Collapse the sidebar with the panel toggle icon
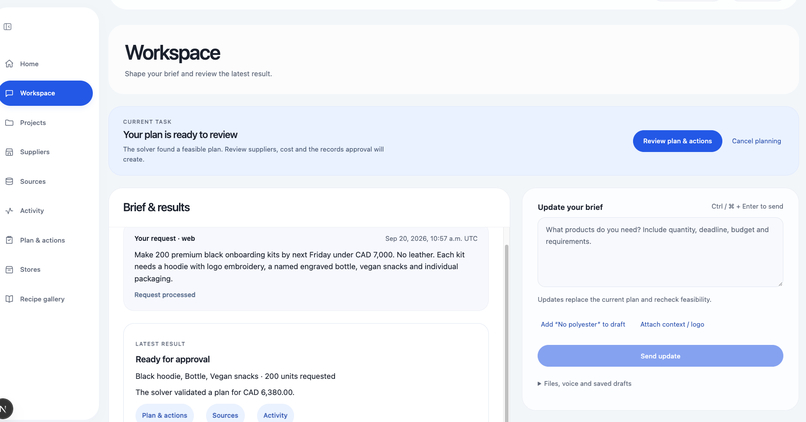Image resolution: width=806 pixels, height=422 pixels. (x=8, y=27)
